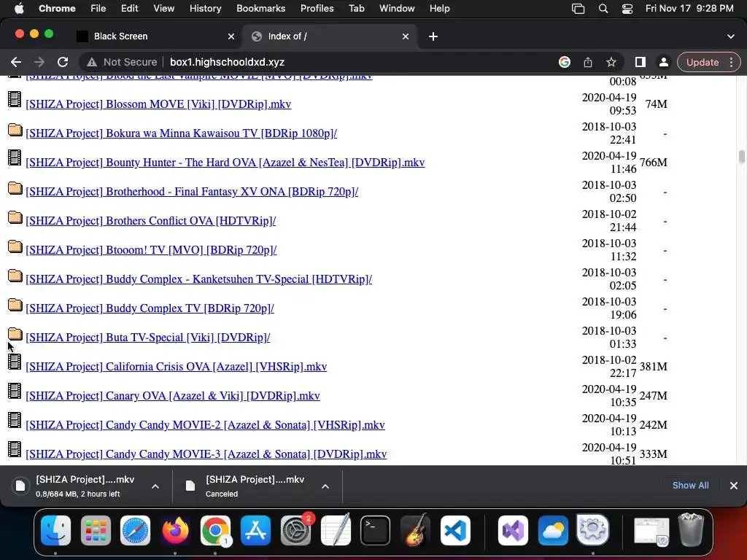Click the forward navigation arrow
Image resolution: width=747 pixels, height=560 pixels.
[x=39, y=62]
